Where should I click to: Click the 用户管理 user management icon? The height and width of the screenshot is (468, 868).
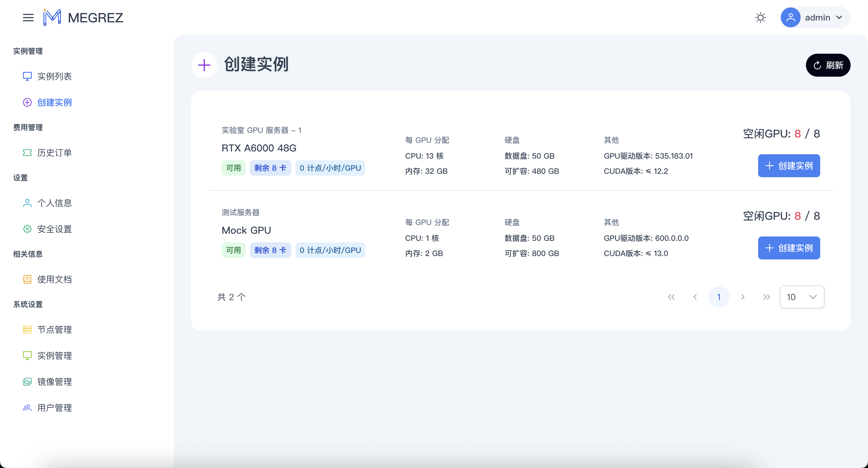[x=27, y=408]
